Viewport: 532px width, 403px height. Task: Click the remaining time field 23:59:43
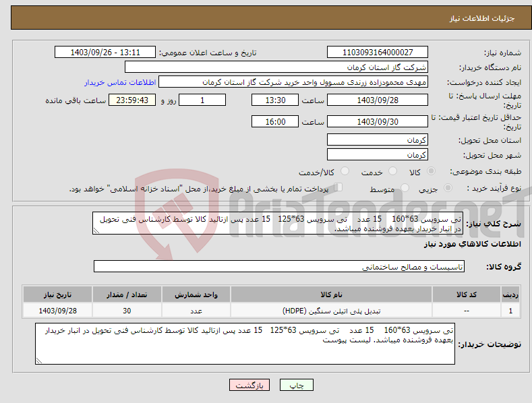click(x=132, y=100)
